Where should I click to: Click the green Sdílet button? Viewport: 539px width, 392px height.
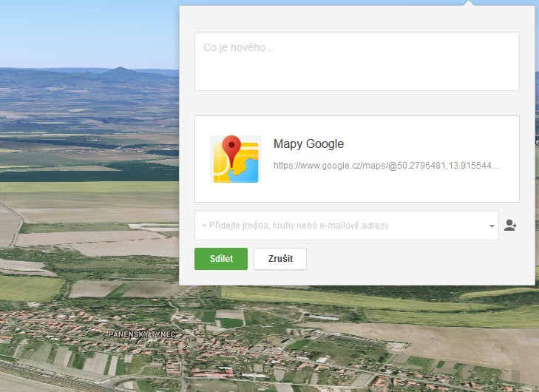pyautogui.click(x=221, y=259)
